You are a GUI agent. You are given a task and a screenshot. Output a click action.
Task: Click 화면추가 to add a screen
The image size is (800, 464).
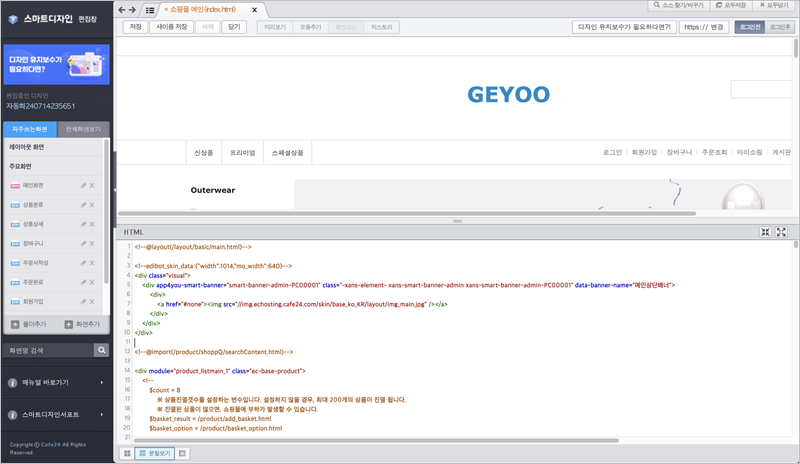tap(83, 324)
